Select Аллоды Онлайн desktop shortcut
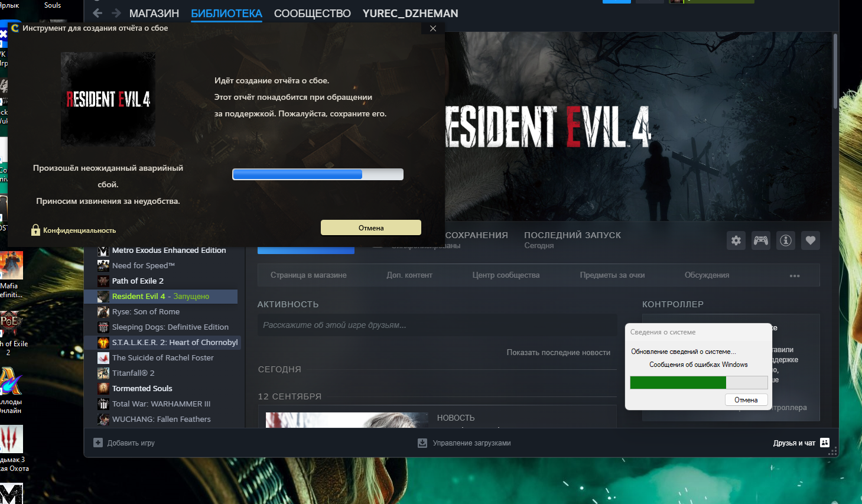The image size is (862, 504). tap(11, 391)
